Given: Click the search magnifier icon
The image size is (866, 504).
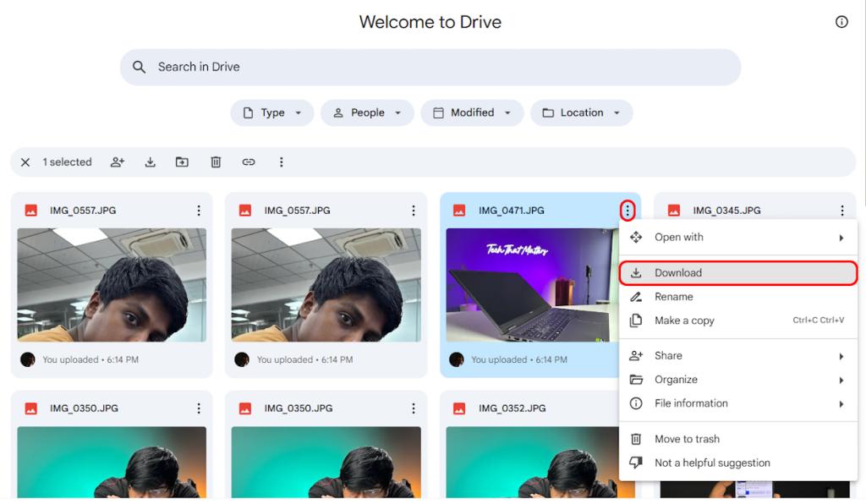Looking at the screenshot, I should [x=139, y=68].
